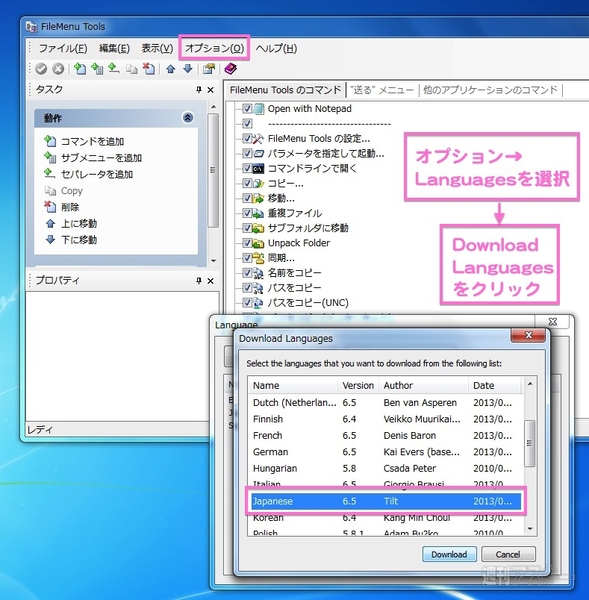Toggle the Open with Notepad checkbox

pyautogui.click(x=247, y=109)
